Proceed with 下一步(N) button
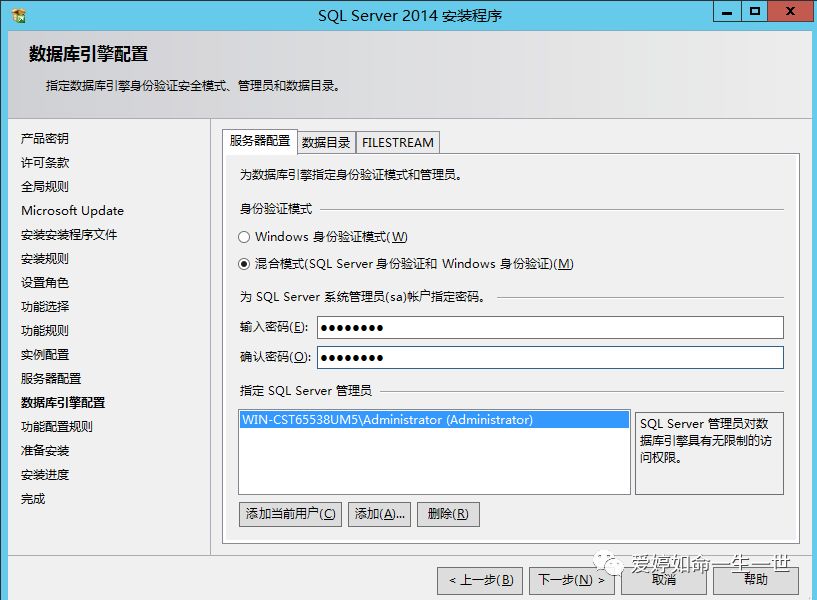Screen dimensions: 817x600 pyautogui.click(x=572, y=580)
